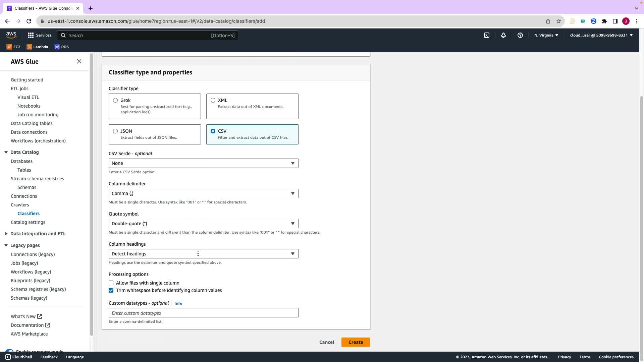
Task: Select the JSON classifier type
Action: [x=115, y=131]
